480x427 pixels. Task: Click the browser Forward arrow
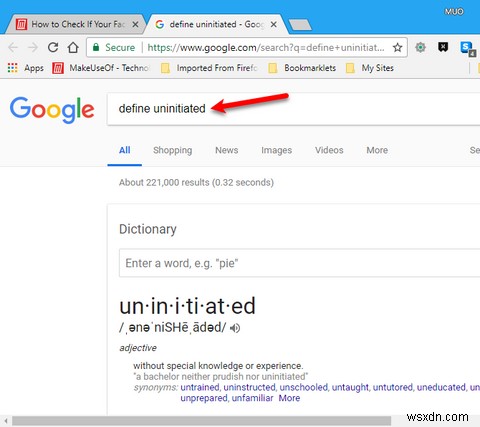(33, 48)
